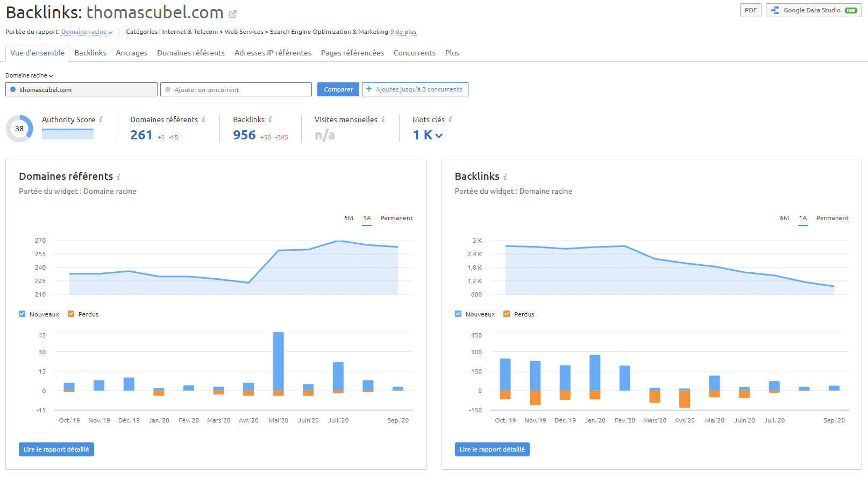This screenshot has height=479, width=868.
Task: Open detailed report for Domaines référents
Action: pos(56,449)
